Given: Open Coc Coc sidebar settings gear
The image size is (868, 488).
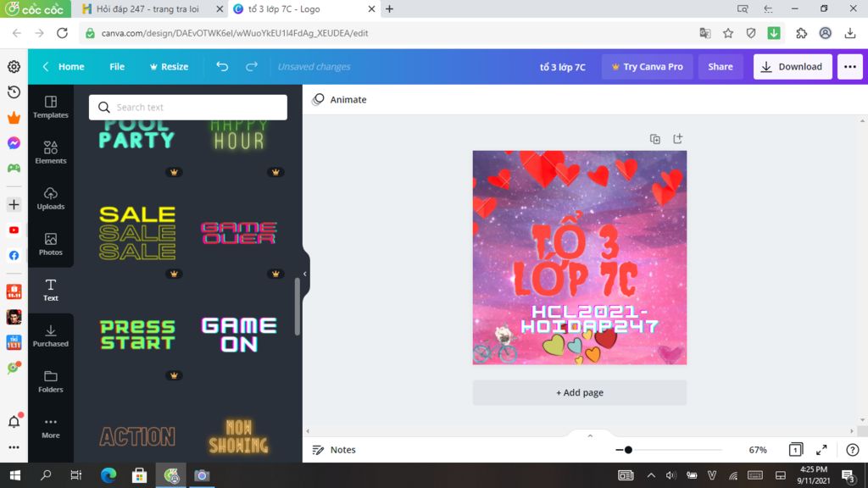Looking at the screenshot, I should [14, 66].
